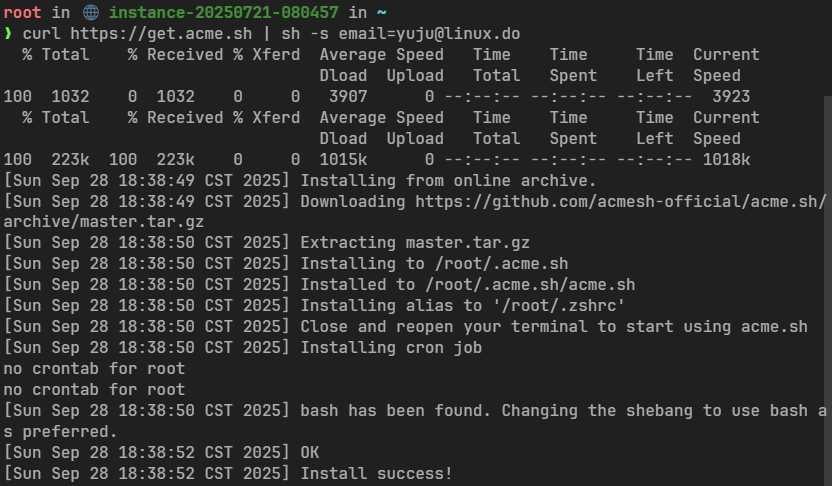Click the globe icon in the prompt
Image resolution: width=832 pixels, height=486 pixels.
pos(92,12)
